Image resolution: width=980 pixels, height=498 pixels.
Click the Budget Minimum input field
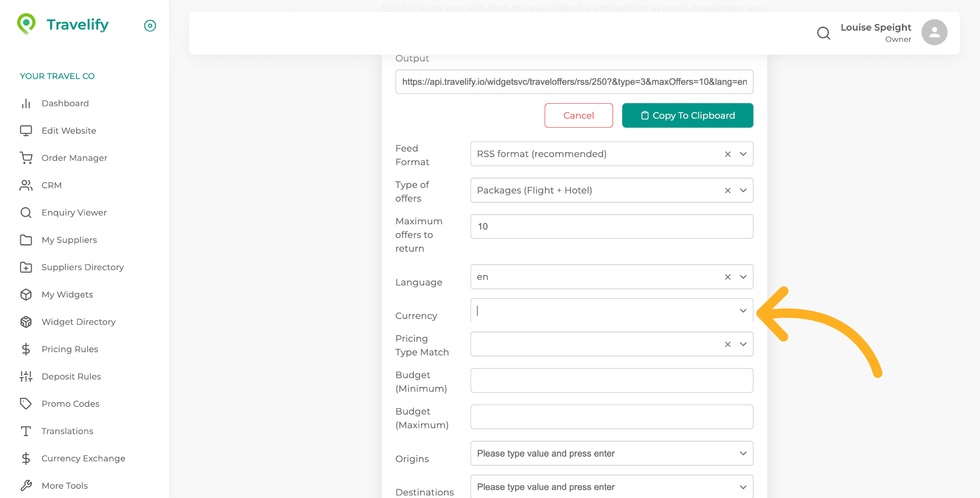tap(611, 380)
